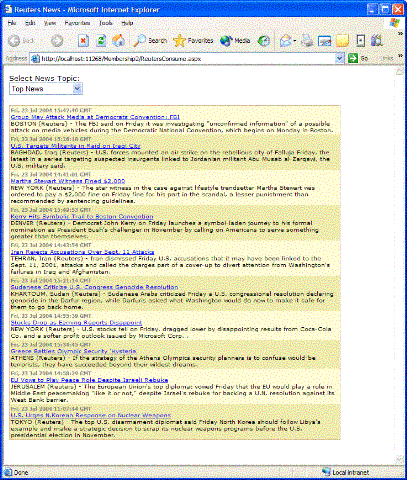Open the Search pane

click(x=150, y=41)
